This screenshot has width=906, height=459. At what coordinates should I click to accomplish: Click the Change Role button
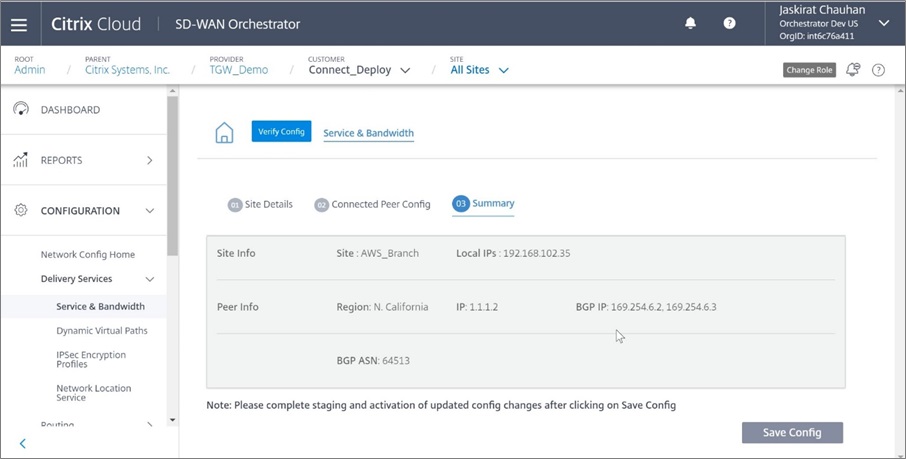tap(809, 70)
